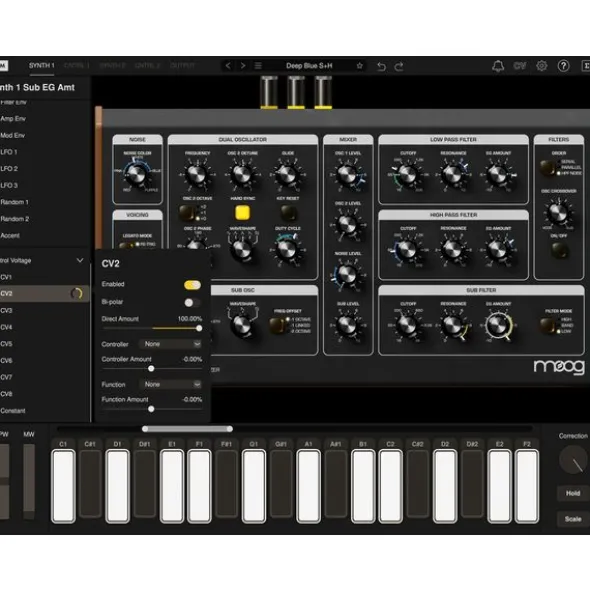Toggle the CV2 Bi-polar switch
Image resolution: width=590 pixels, height=591 pixels.
pyautogui.click(x=192, y=302)
